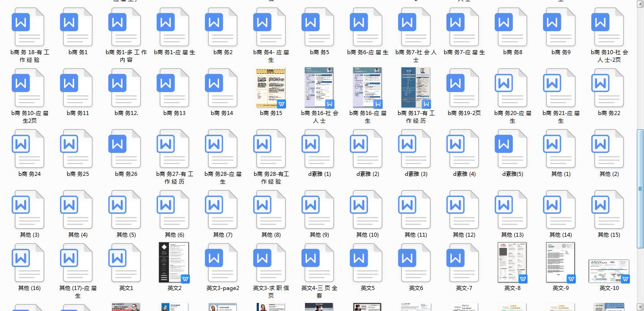The width and height of the screenshot is (644, 311).
Task: Select the 其他 (17)-应届生 file icon
Action: [77, 263]
